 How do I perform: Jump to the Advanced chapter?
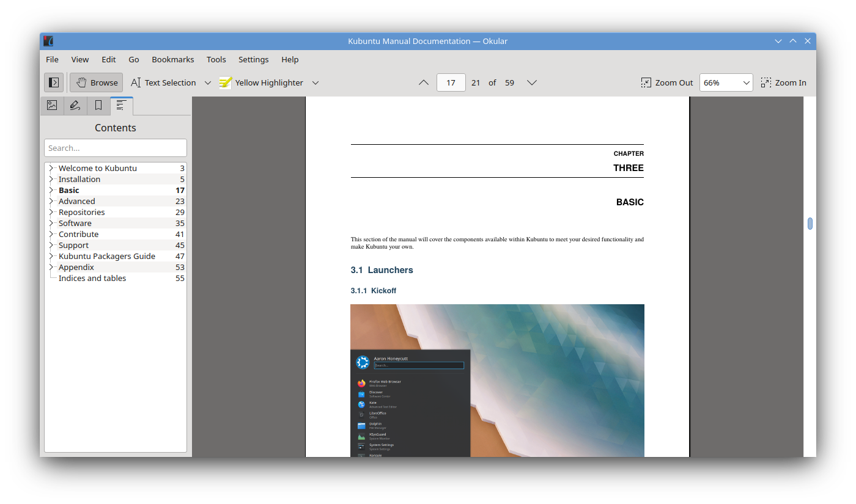click(77, 201)
